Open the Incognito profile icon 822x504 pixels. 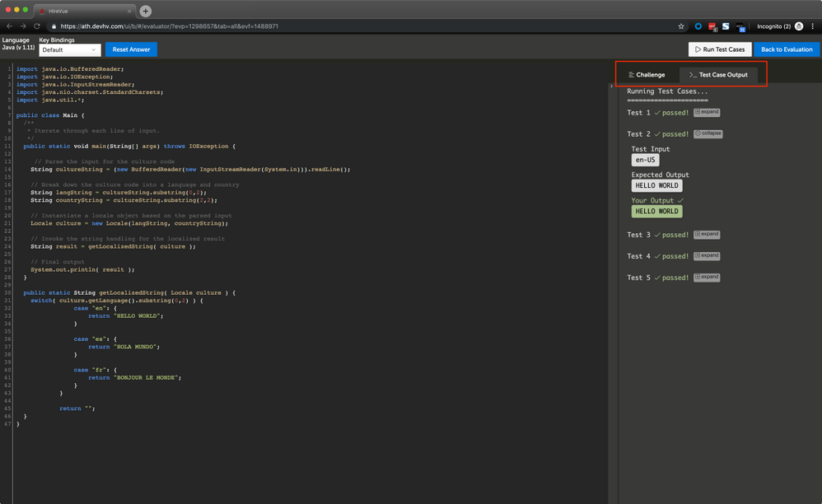click(x=799, y=26)
